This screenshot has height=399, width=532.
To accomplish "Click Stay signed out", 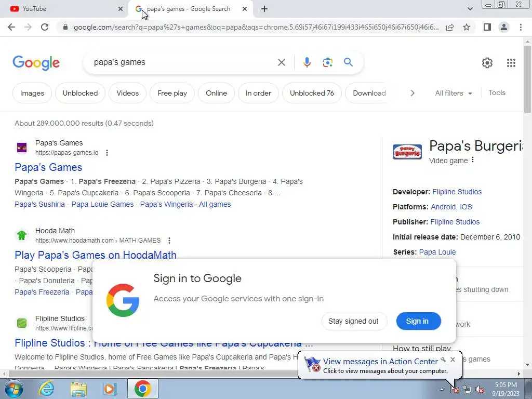I will pos(354,321).
